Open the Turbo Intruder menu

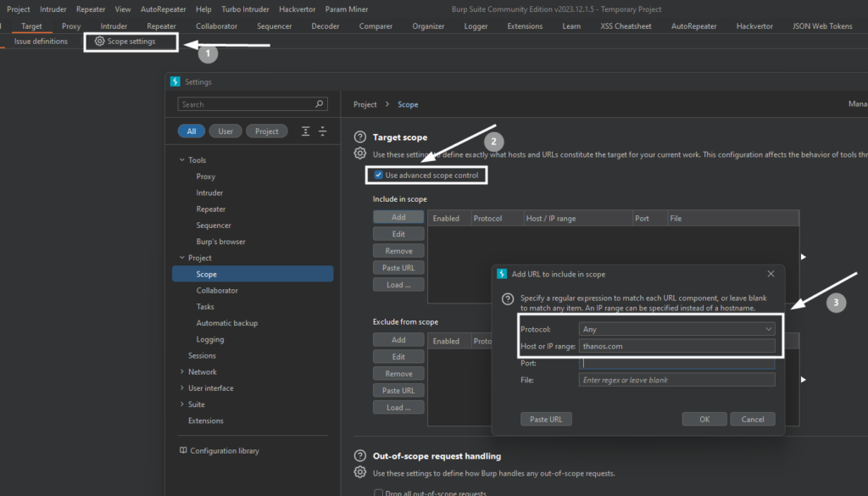[245, 8]
